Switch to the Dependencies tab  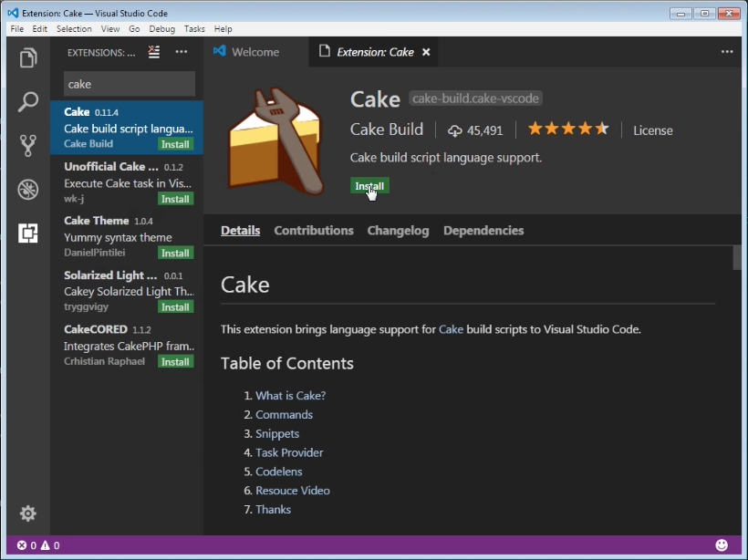tap(483, 231)
